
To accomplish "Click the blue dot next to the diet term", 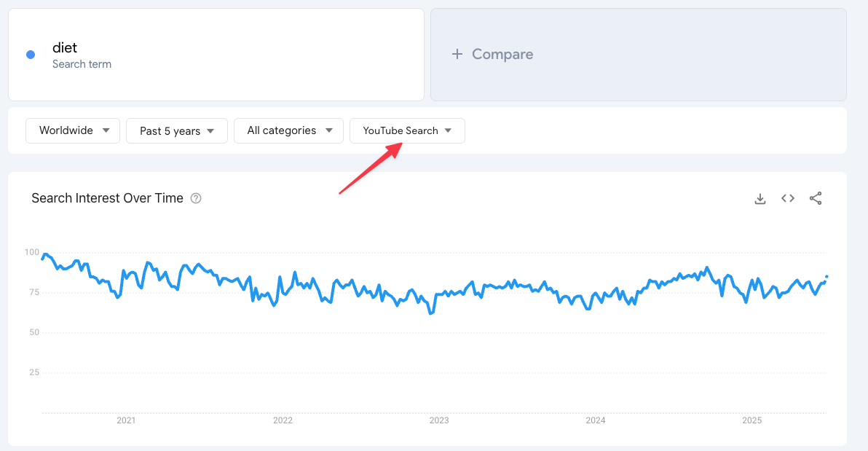I will (x=30, y=54).
